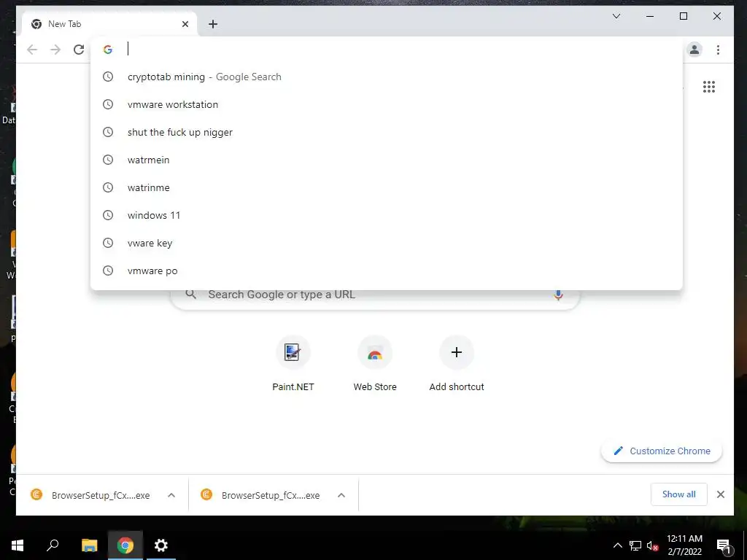This screenshot has height=560, width=747.
Task: Open the tab search dropdown chevron
Action: tap(616, 16)
